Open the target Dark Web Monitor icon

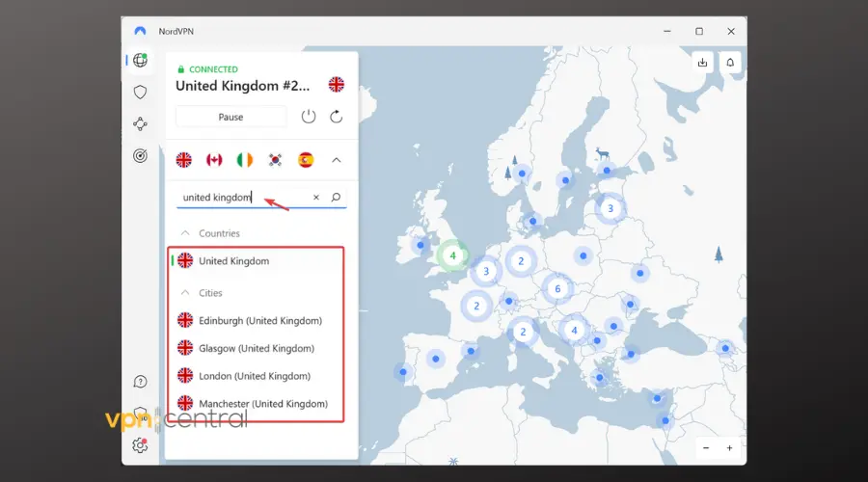click(x=140, y=156)
